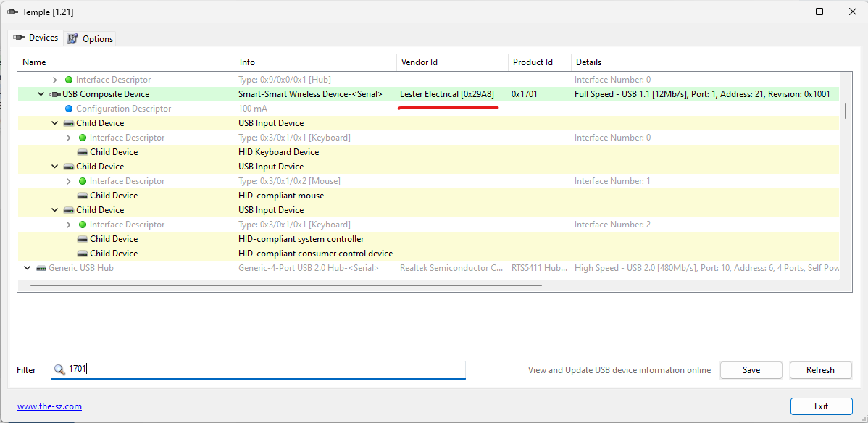868x423 pixels.
Task: Select the HID-compliant consumer control device text
Action: [315, 254]
